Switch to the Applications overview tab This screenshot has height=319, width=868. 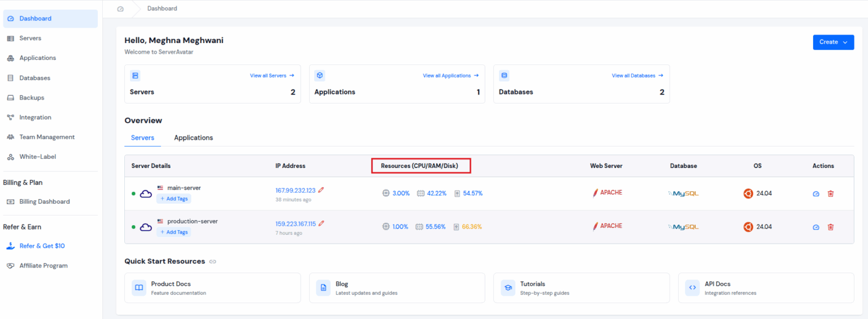(x=193, y=138)
